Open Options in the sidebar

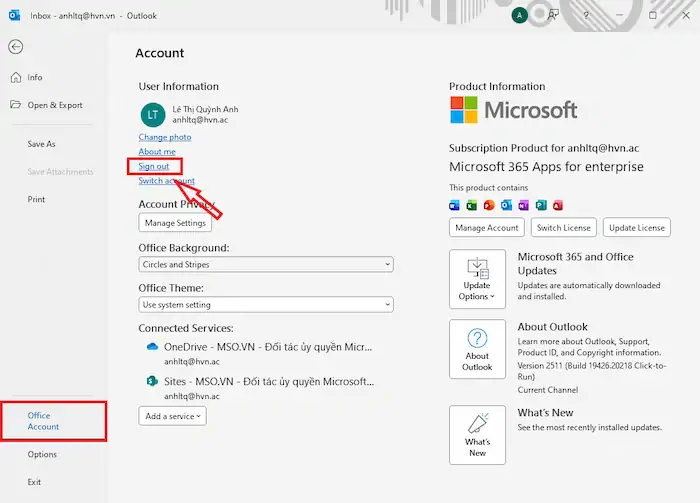(x=42, y=454)
